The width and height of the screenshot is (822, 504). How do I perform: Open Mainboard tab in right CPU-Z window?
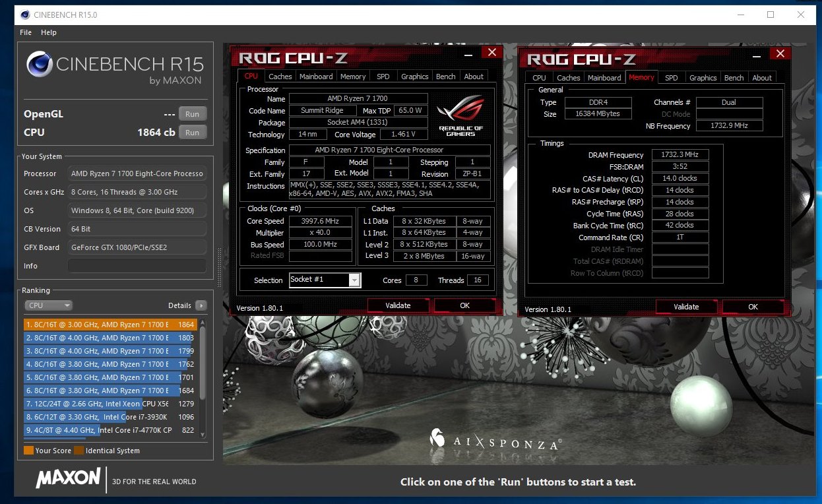(x=604, y=78)
